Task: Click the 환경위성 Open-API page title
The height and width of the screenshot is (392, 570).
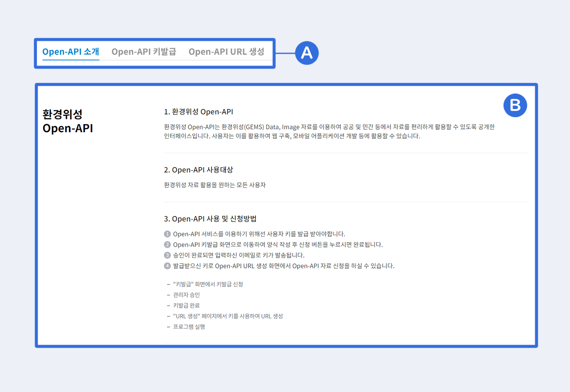Action: pyautogui.click(x=68, y=121)
